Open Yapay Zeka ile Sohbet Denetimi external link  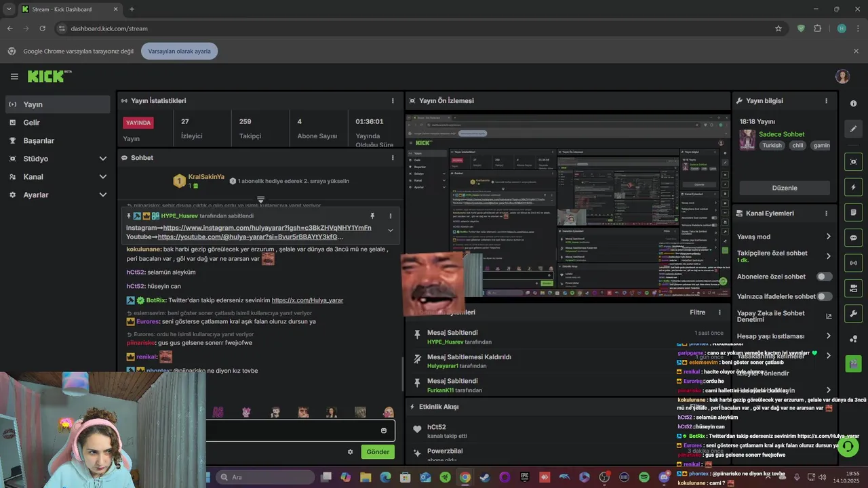click(829, 317)
